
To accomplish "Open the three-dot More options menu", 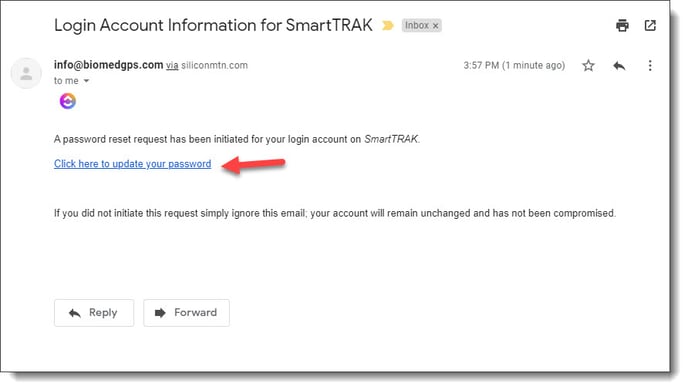I will pyautogui.click(x=650, y=66).
